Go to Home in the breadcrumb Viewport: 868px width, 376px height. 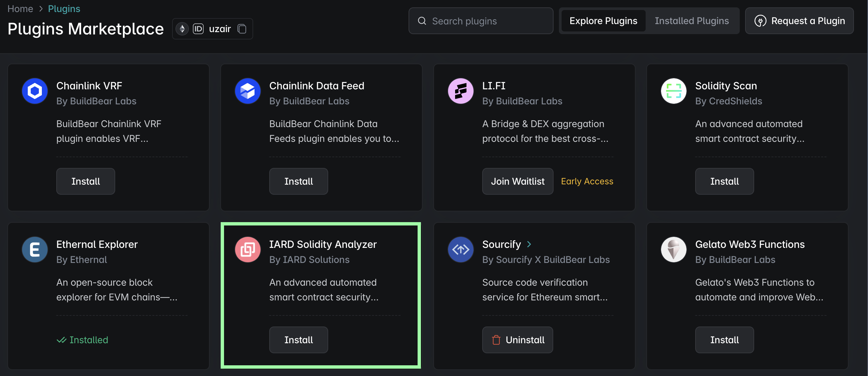pyautogui.click(x=20, y=9)
